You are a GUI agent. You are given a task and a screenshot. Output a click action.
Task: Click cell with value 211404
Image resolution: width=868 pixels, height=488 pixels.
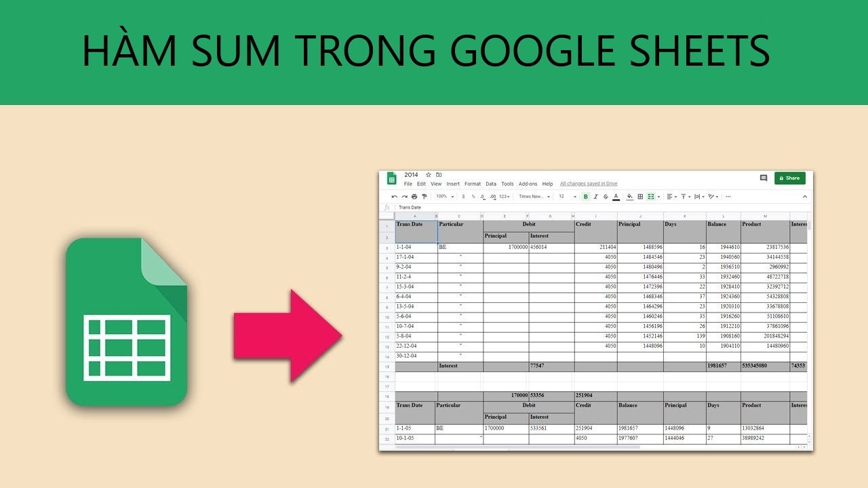point(596,248)
